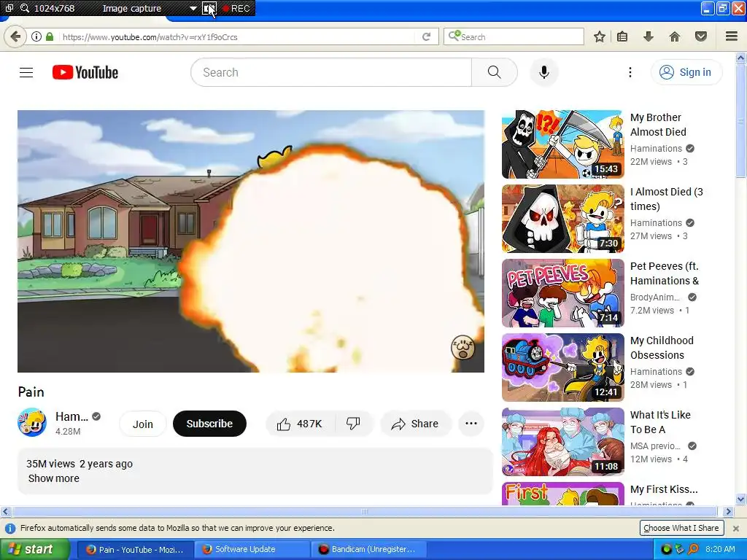The image size is (747, 560).
Task: Open Windows start menu
Action: tap(35, 549)
